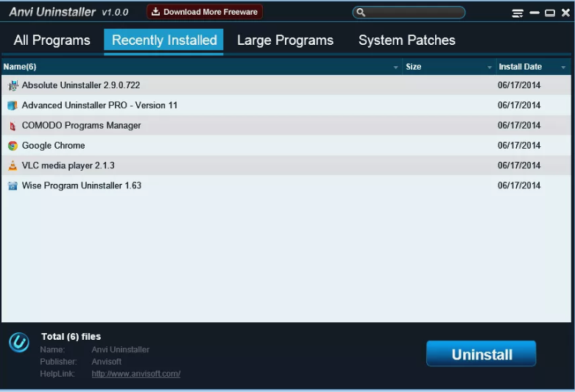Select Wise Program Uninstaller 1.63 entry

[x=286, y=186]
